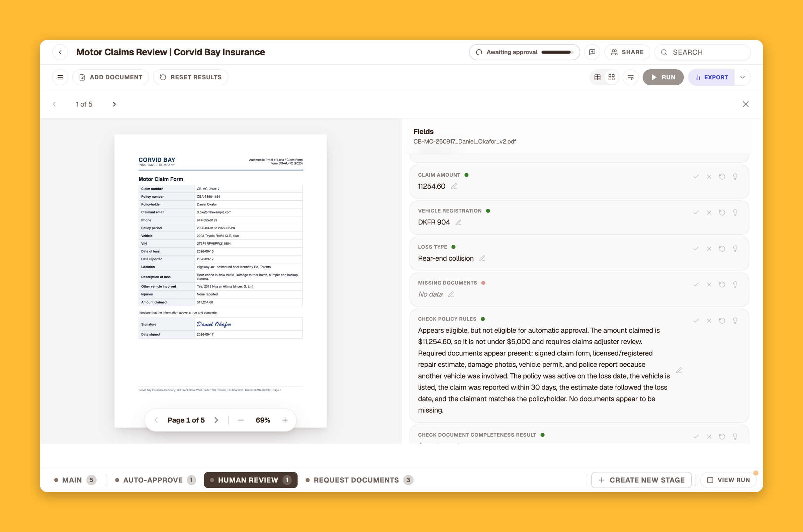
Task: Switch to the Main stage tab
Action: point(75,480)
